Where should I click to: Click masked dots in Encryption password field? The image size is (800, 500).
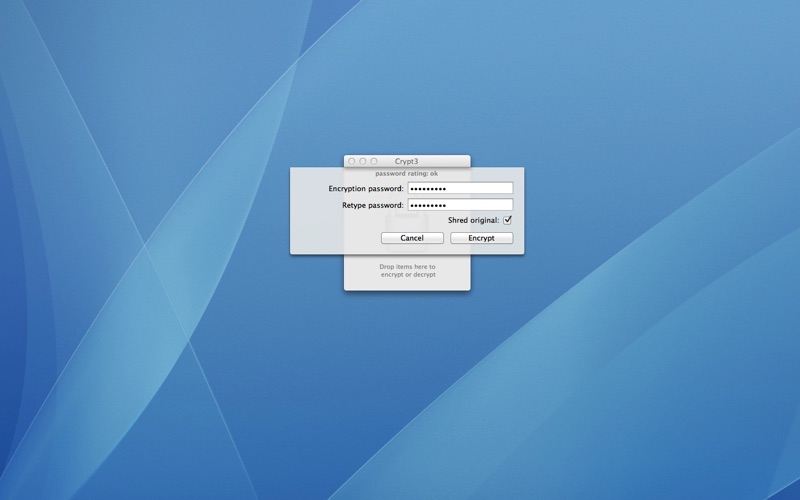pyautogui.click(x=428, y=188)
